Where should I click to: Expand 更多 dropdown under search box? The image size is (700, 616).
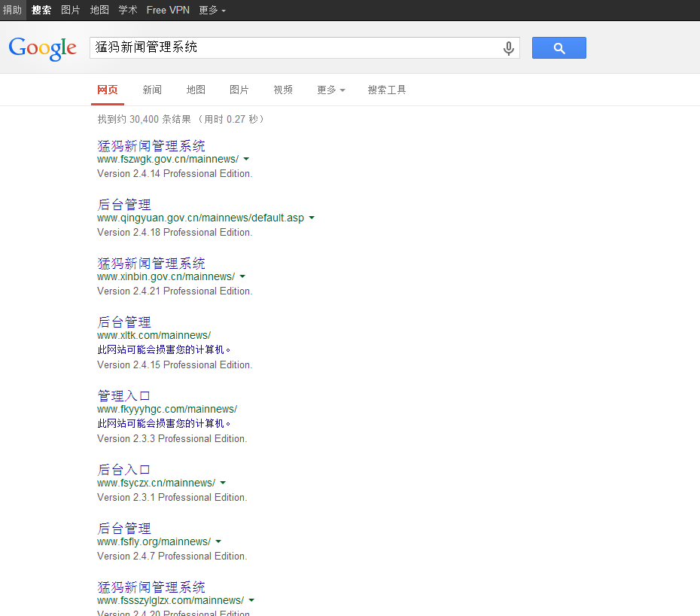(330, 90)
